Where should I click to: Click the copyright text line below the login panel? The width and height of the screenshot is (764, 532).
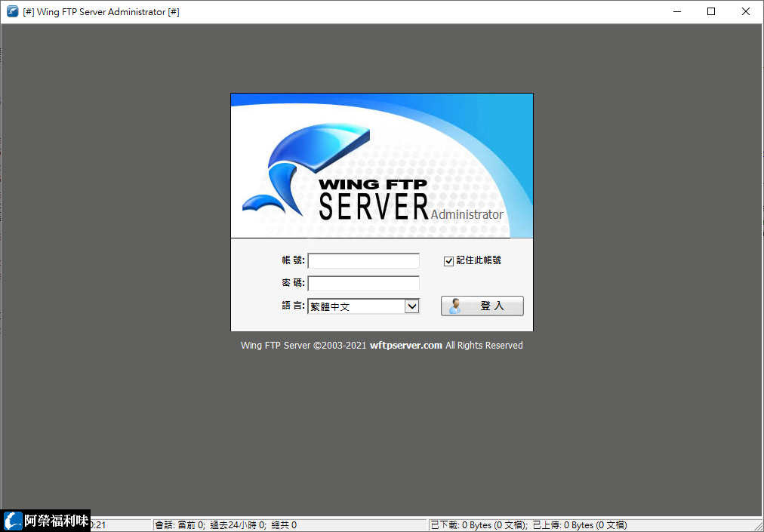point(381,345)
